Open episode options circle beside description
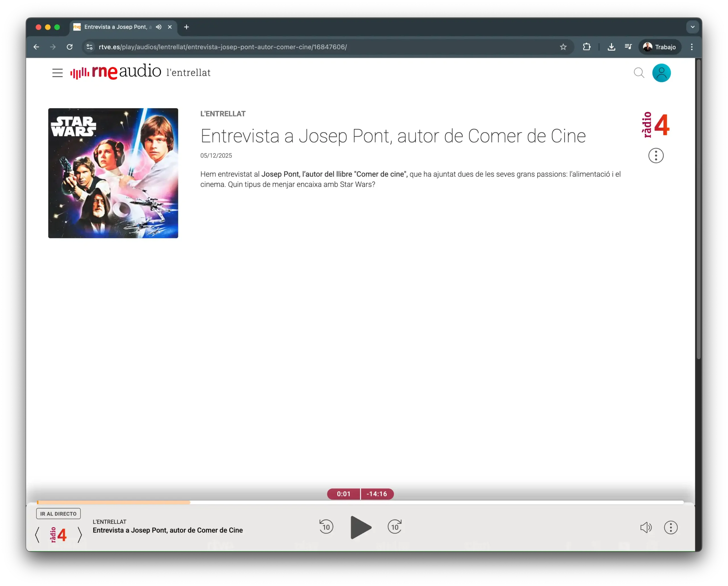This screenshot has height=586, width=728. tap(656, 156)
